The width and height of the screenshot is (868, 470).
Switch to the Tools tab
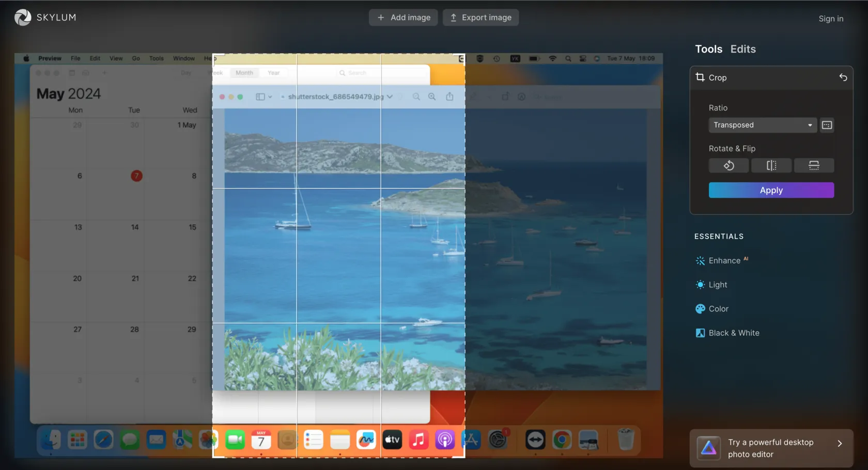point(708,49)
